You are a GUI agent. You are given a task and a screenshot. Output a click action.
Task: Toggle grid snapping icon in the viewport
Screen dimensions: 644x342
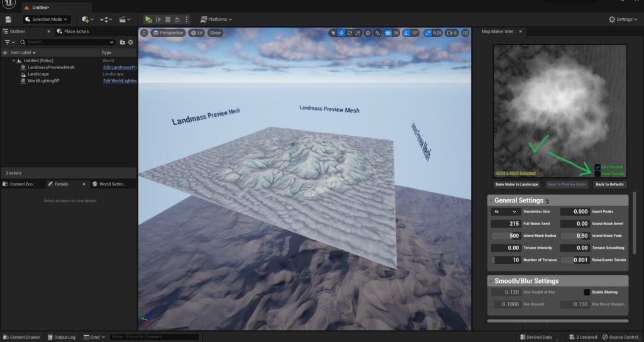click(387, 33)
